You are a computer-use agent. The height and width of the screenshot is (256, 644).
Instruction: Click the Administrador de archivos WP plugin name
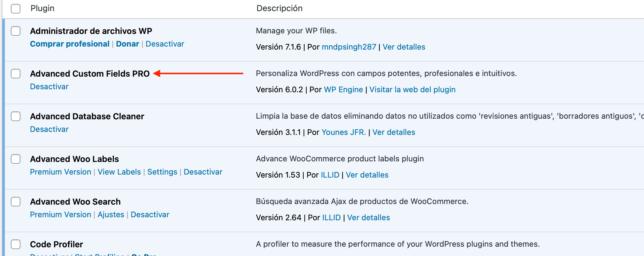pos(91,31)
